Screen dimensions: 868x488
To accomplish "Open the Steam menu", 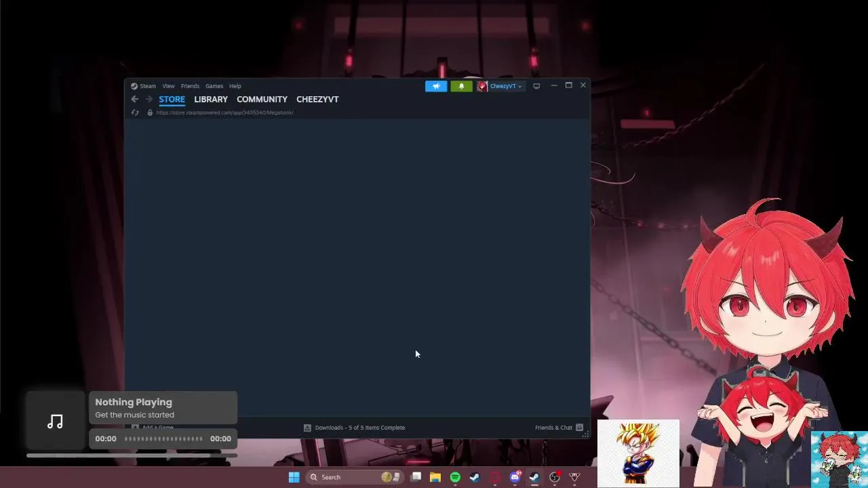I will 148,86.
